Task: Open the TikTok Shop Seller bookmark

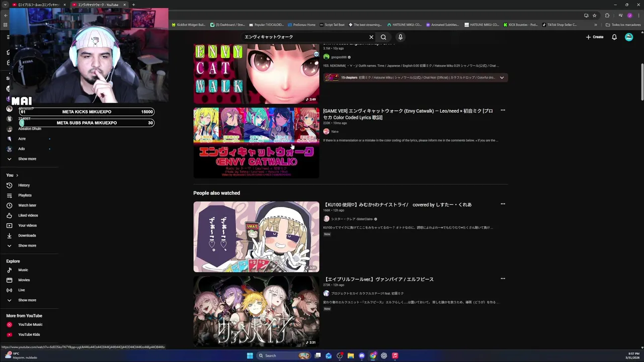Action: tap(559, 25)
